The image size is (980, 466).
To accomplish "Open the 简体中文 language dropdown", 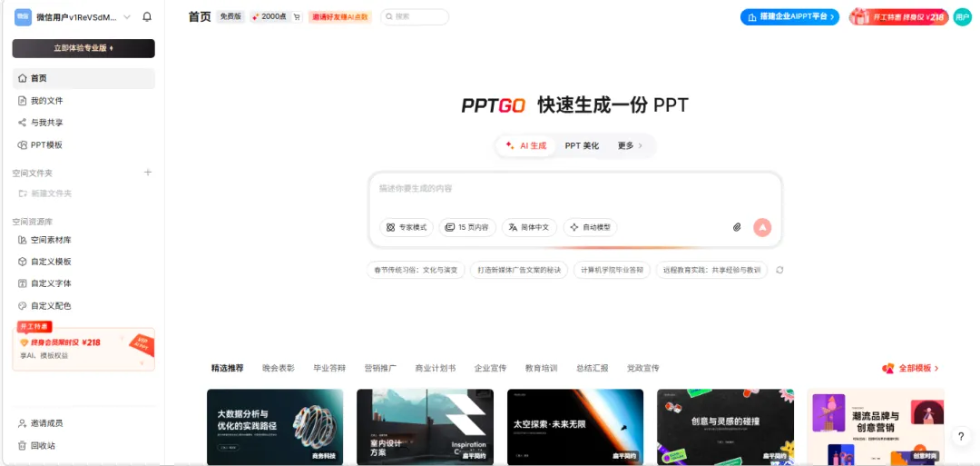I will point(529,228).
